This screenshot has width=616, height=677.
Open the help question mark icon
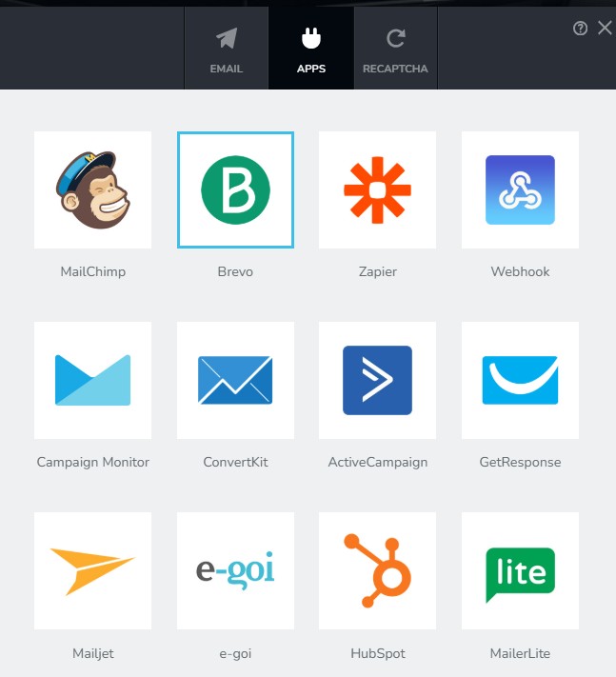[580, 29]
